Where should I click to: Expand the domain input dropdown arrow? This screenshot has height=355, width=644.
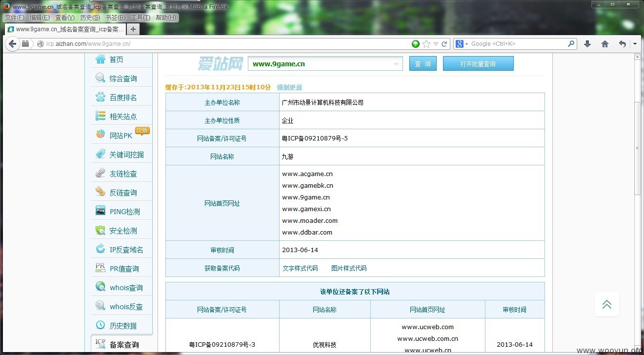tap(396, 64)
